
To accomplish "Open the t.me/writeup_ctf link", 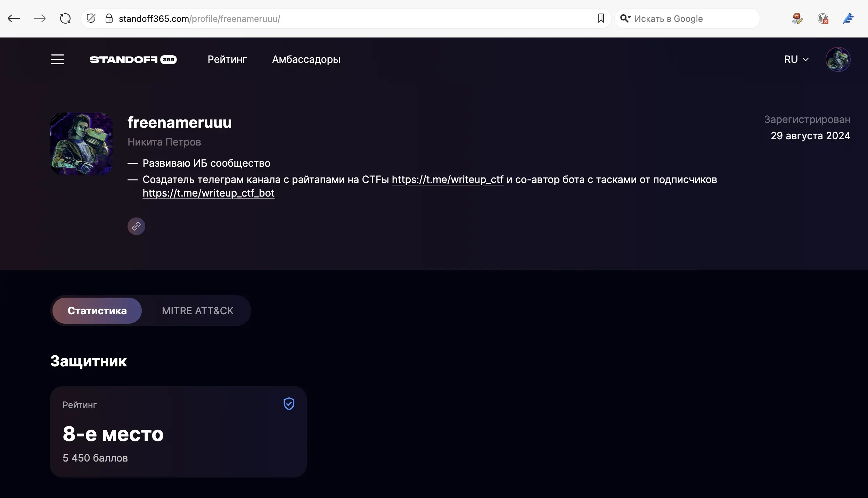I will pyautogui.click(x=448, y=180).
